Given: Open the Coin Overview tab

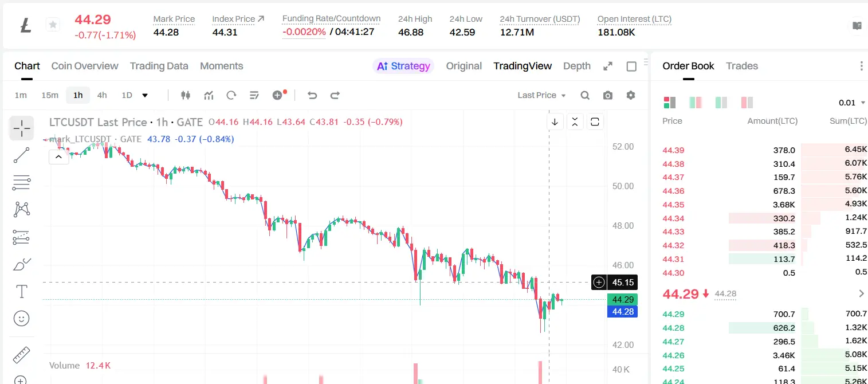Looking at the screenshot, I should pyautogui.click(x=85, y=66).
